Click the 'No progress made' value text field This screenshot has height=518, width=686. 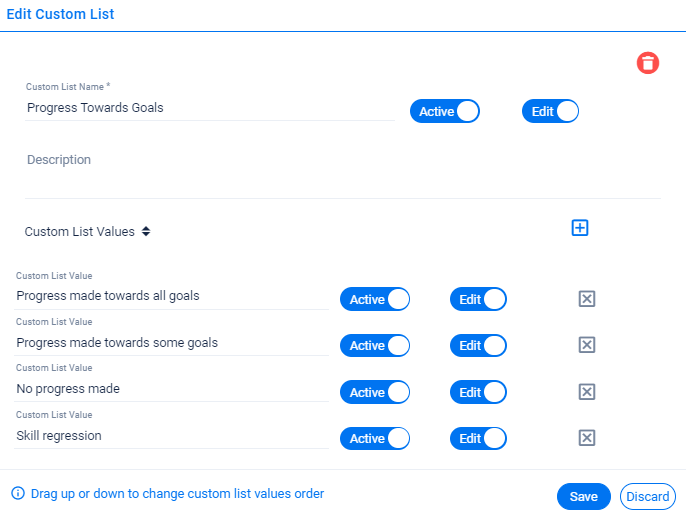(x=172, y=389)
